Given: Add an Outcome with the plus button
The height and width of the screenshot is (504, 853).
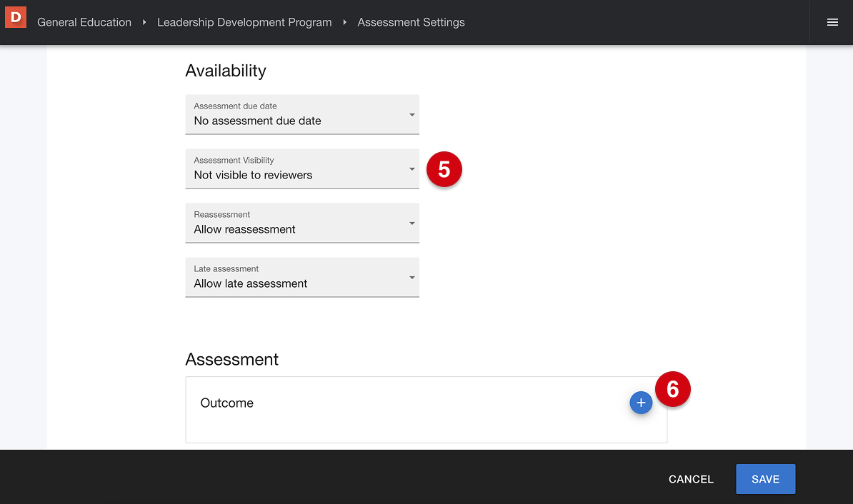Looking at the screenshot, I should tap(641, 403).
